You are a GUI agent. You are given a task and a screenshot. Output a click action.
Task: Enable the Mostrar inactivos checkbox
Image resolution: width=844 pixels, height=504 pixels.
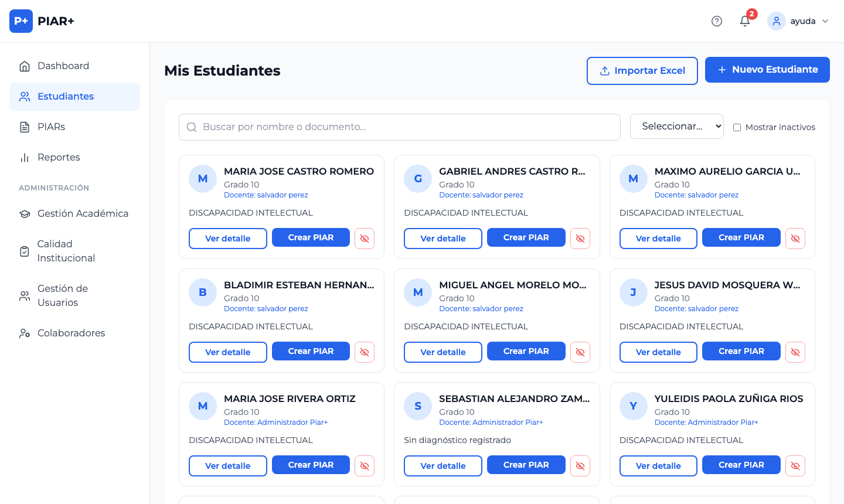tap(737, 127)
